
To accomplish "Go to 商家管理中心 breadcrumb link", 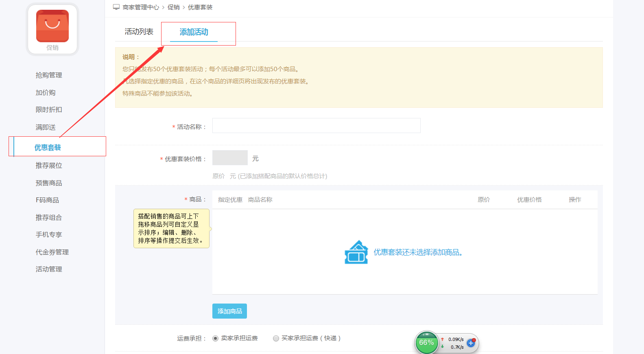I will (x=141, y=7).
